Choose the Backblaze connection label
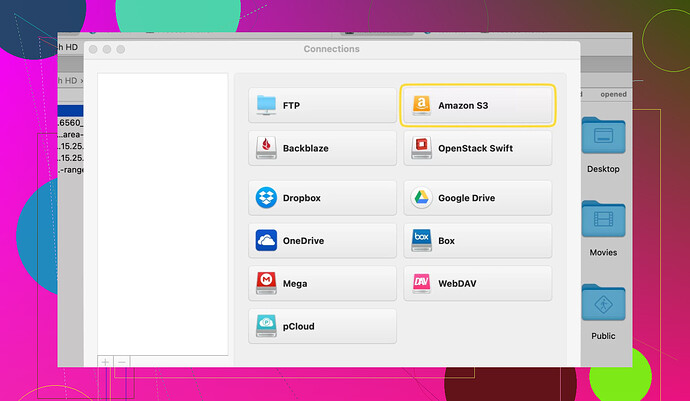 point(305,148)
